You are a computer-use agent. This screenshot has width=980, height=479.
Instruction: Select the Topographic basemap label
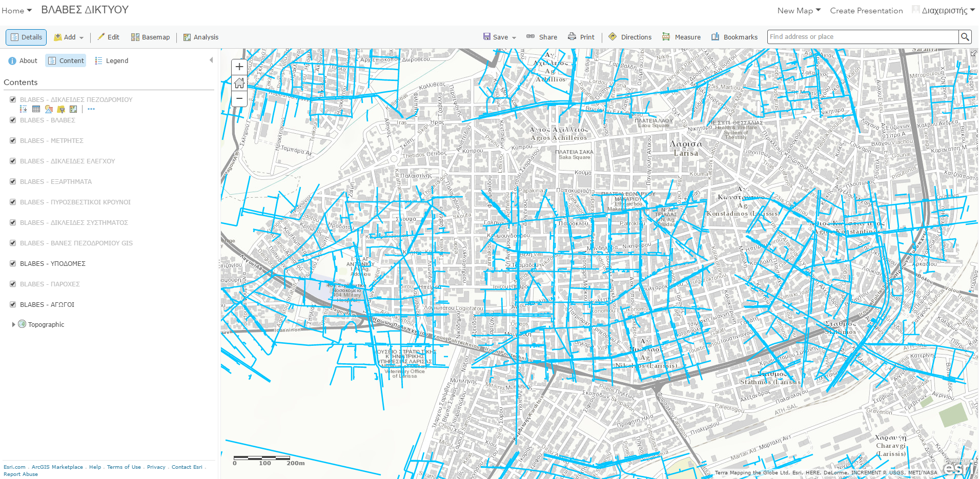point(46,324)
